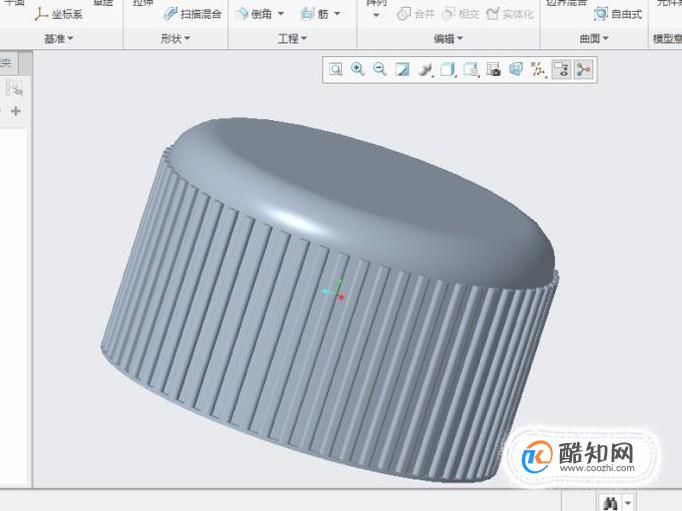Open the View Manager icon
The width and height of the screenshot is (682, 511).
[494, 70]
